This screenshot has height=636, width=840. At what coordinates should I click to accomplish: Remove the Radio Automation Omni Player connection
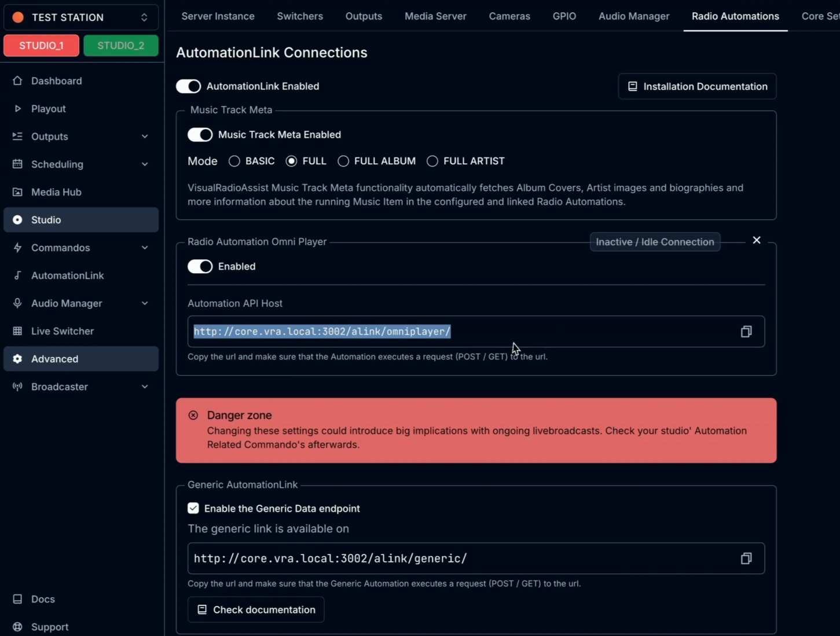(756, 240)
